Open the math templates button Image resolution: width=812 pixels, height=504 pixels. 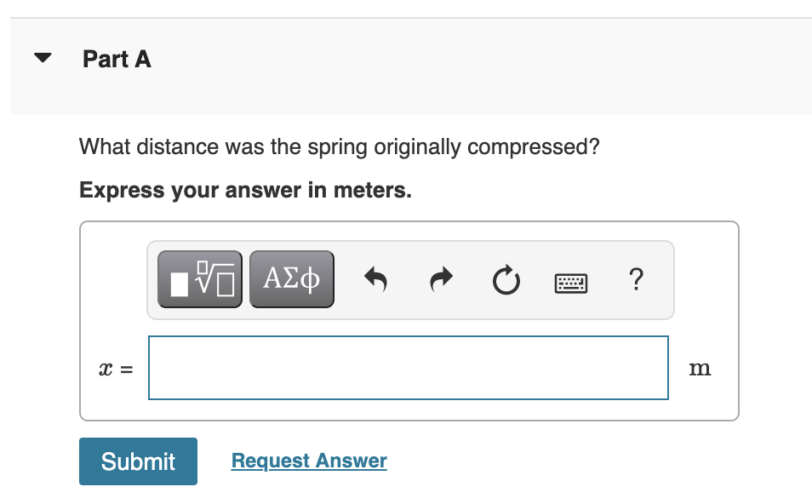[200, 279]
